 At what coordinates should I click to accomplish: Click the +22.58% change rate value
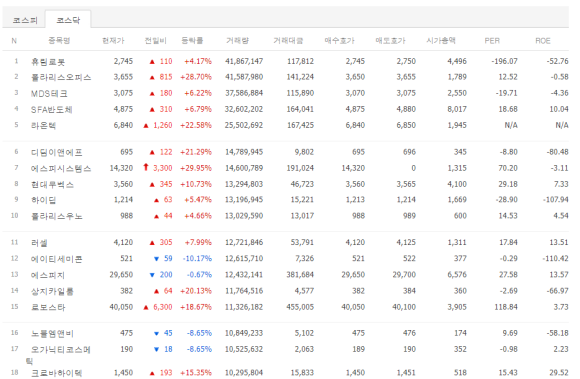[196, 125]
